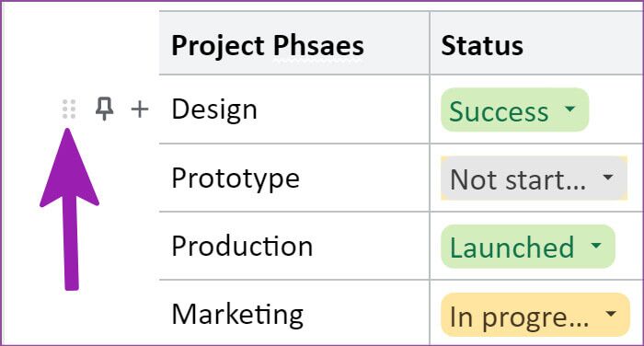Click the green Launched chip text
This screenshot has height=346, width=644.
(512, 248)
